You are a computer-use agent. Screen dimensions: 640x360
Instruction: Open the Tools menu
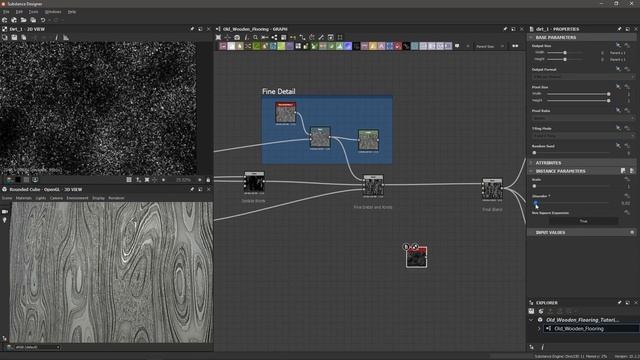coord(33,12)
